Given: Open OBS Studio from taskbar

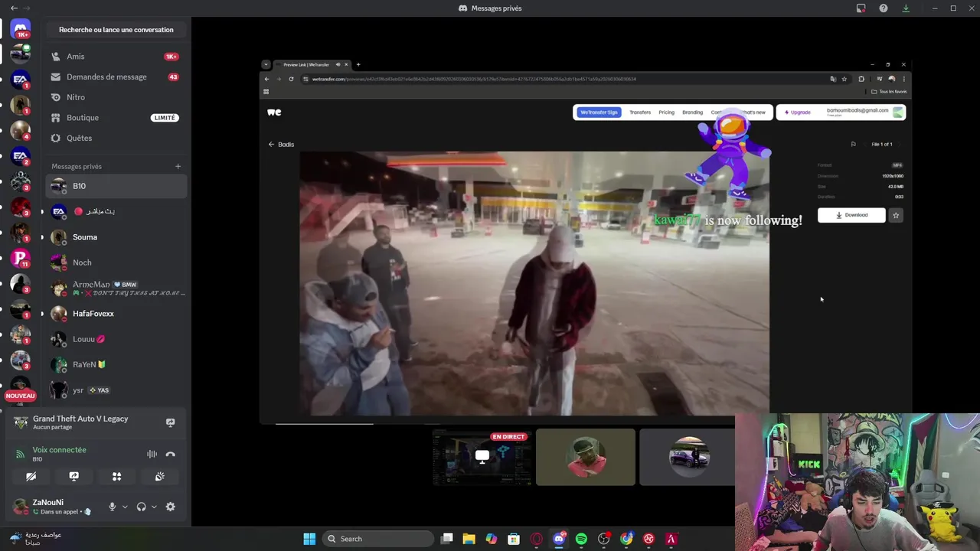Looking at the screenshot, I should tap(603, 539).
